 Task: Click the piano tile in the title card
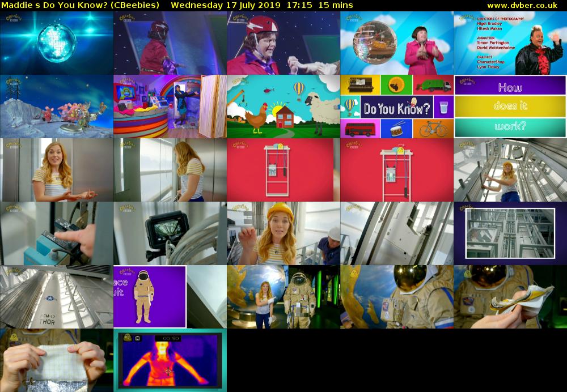click(360, 84)
